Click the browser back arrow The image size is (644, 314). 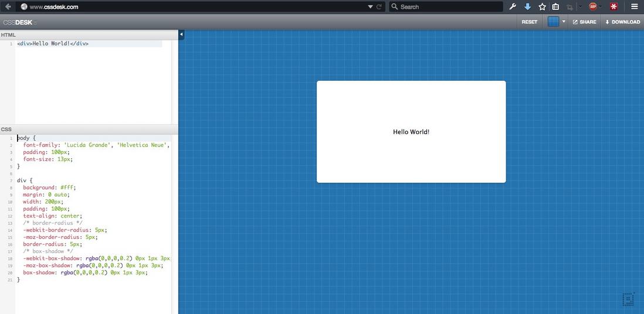click(x=8, y=6)
